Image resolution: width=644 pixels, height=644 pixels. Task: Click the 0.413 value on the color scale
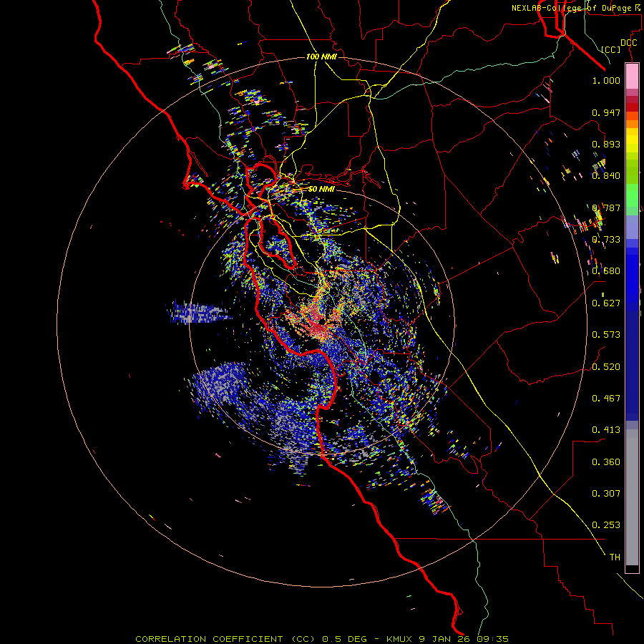point(606,430)
